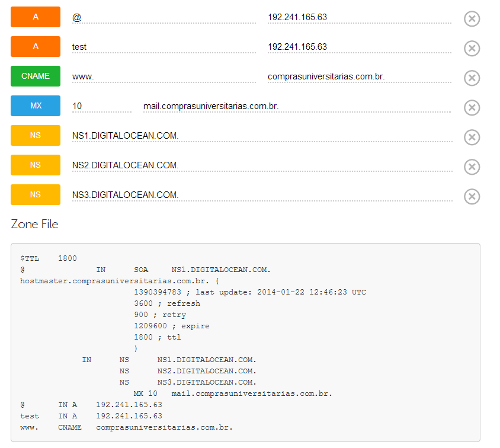Edit the NS3.DIGITALOCEAN.COM. nameserver field

click(x=262, y=195)
